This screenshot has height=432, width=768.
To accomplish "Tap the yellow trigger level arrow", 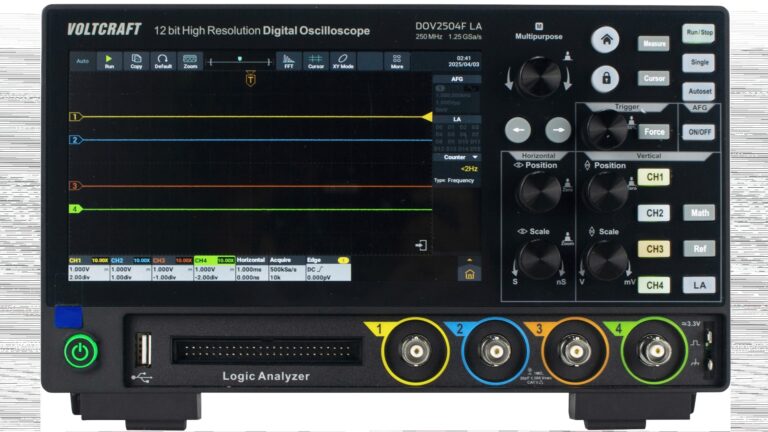I will coord(427,117).
